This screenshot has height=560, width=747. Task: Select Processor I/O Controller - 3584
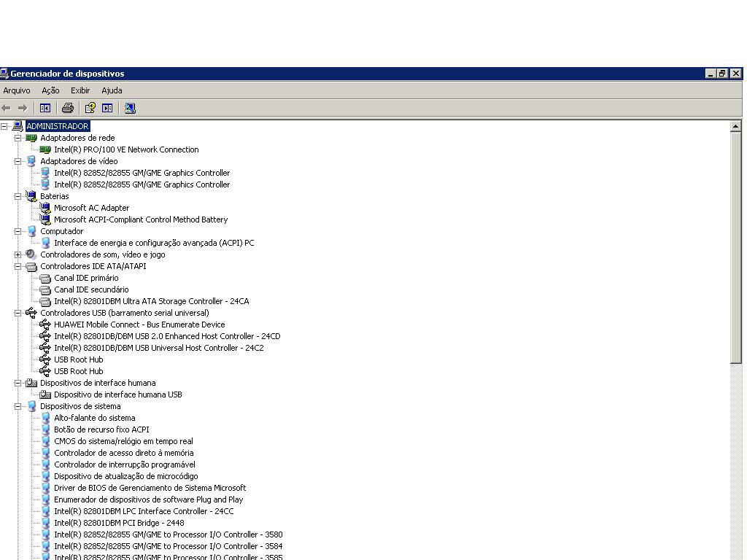click(x=169, y=546)
